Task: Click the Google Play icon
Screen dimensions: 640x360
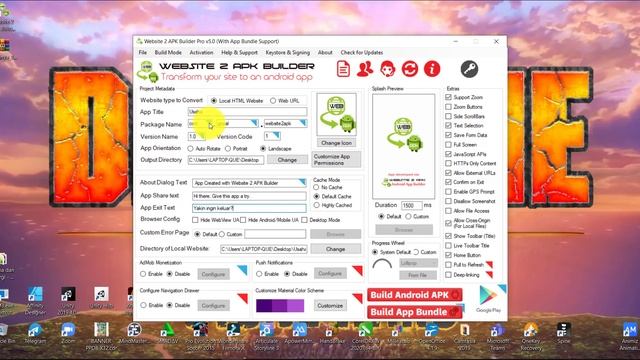Action: click(x=488, y=299)
